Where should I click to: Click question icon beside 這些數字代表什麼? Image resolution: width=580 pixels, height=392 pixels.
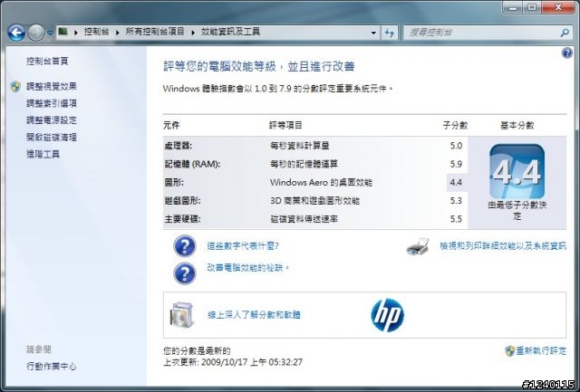(185, 246)
